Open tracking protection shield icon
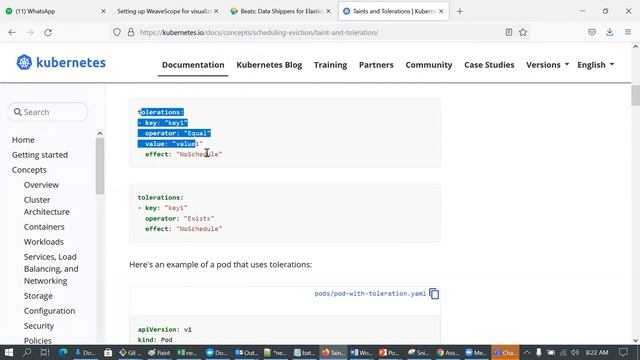The width and height of the screenshot is (640, 360). (x=117, y=32)
